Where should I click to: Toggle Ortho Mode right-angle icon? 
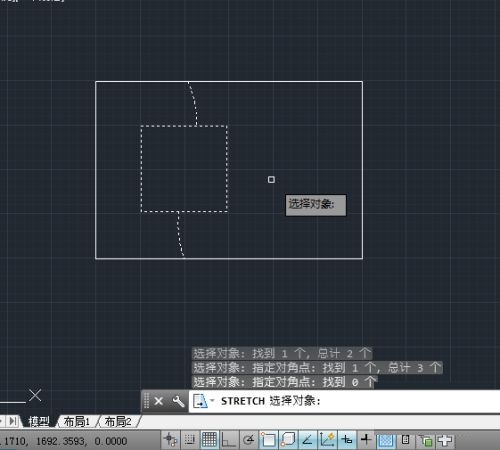point(229,440)
